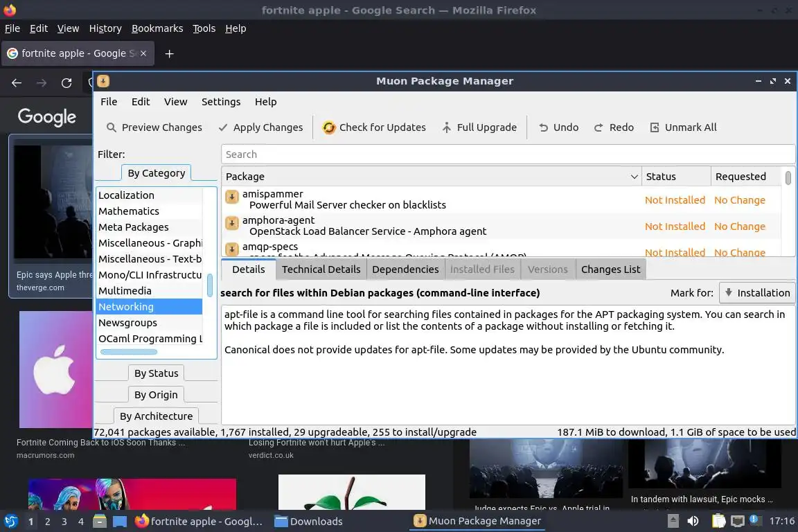This screenshot has height=532, width=798.
Task: Open a new Firefox tab
Action: pos(170,53)
